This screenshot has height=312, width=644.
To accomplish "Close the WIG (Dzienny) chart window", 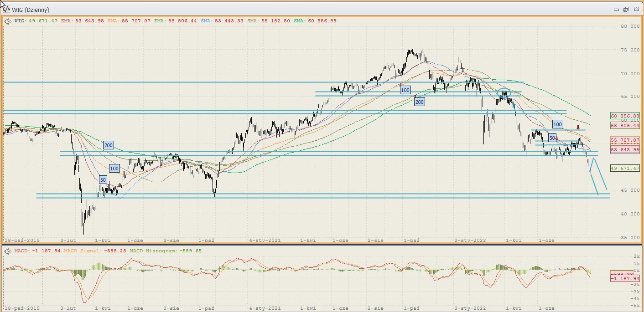I will (x=635, y=10).
